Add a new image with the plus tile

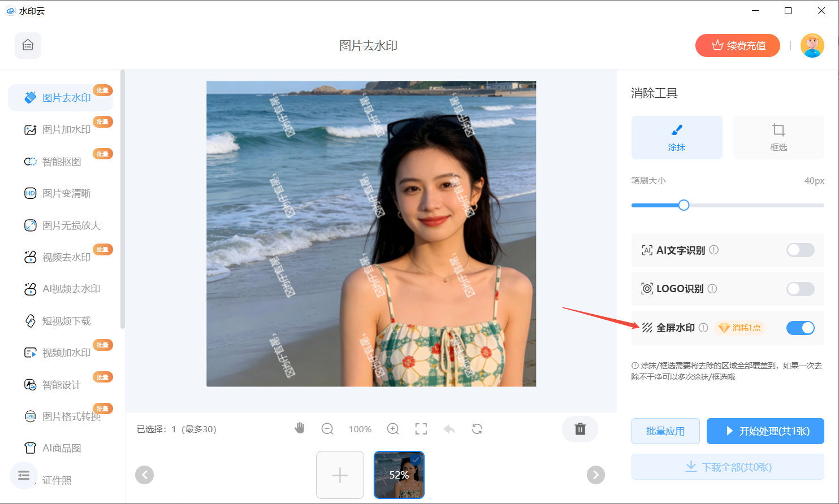pyautogui.click(x=340, y=475)
